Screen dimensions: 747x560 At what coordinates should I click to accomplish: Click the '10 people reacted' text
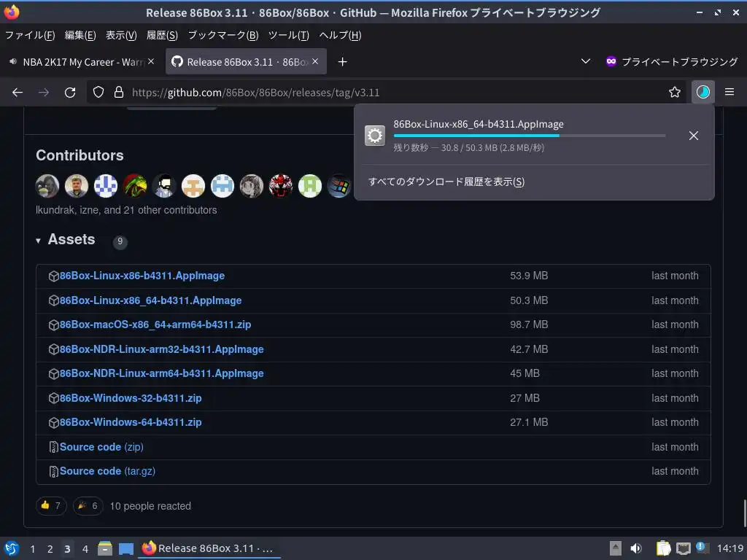(x=150, y=506)
